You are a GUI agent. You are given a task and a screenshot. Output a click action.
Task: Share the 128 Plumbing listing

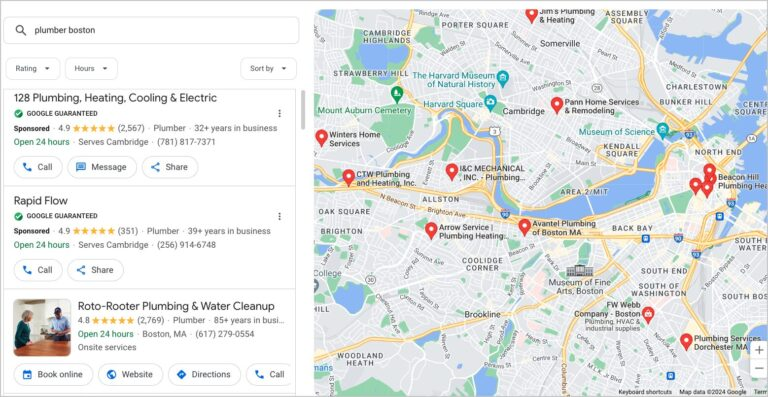(170, 167)
